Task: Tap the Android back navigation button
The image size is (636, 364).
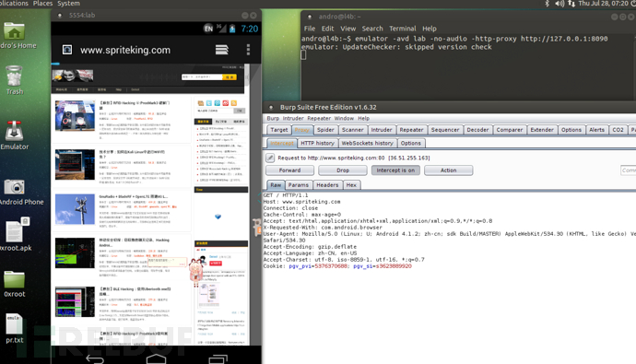Action: 95,358
